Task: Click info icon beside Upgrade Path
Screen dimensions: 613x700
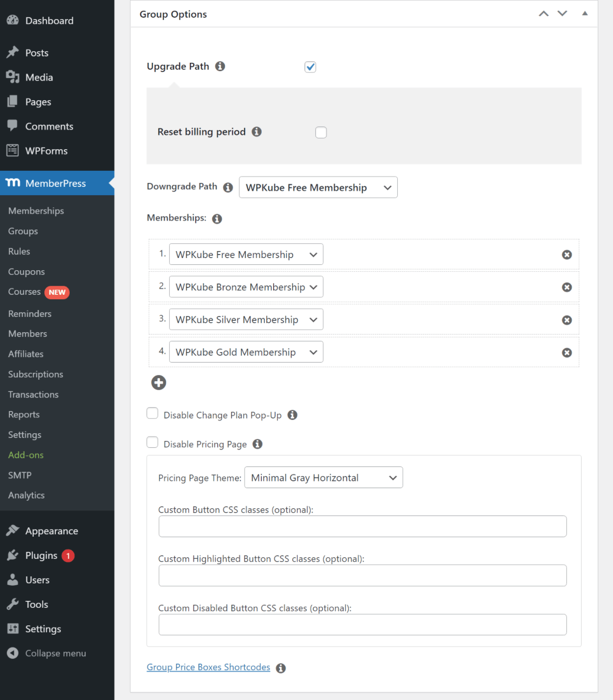Action: click(220, 66)
